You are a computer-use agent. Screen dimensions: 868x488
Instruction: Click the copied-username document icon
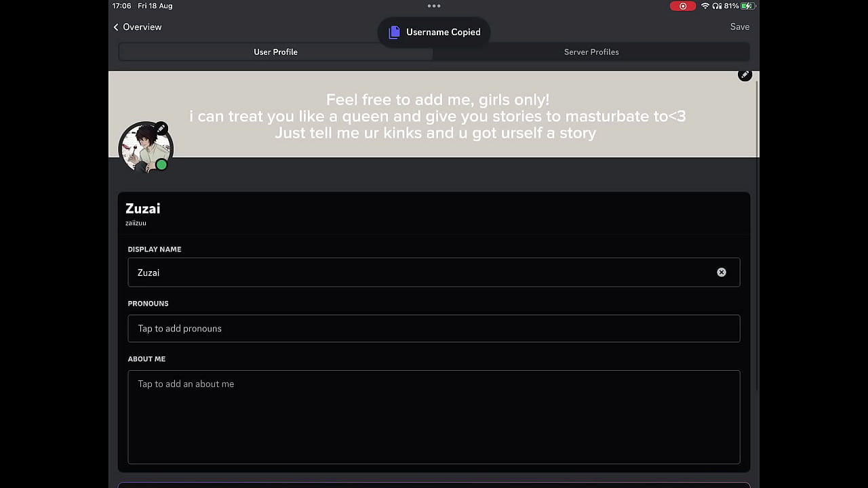coord(395,32)
